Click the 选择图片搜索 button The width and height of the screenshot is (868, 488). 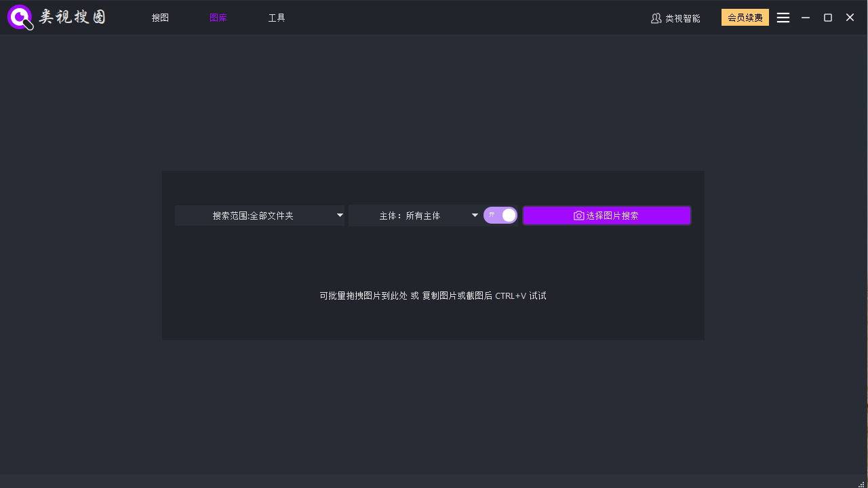point(607,215)
